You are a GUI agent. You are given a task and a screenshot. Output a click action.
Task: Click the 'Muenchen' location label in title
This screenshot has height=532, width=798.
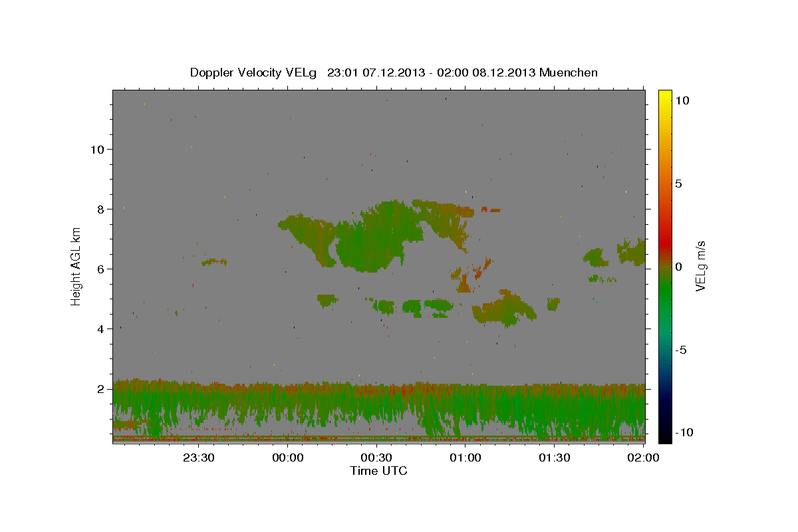(x=569, y=72)
